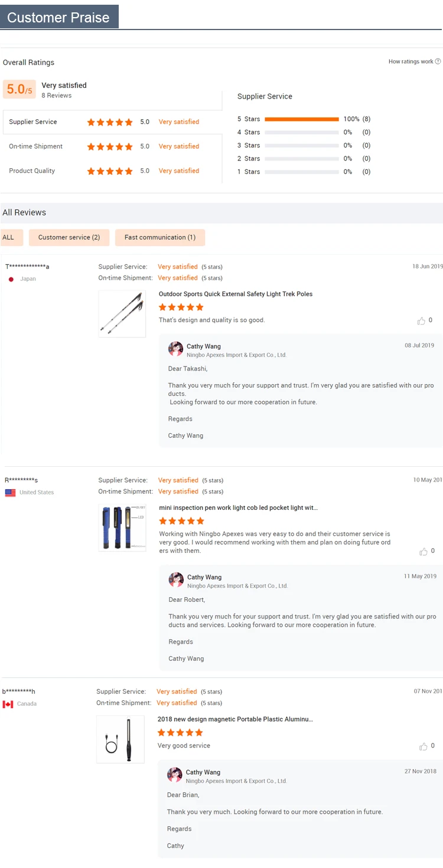Click Cathy Wang's avatar in the Takashi reply
The height and width of the screenshot is (868, 443).
(175, 349)
